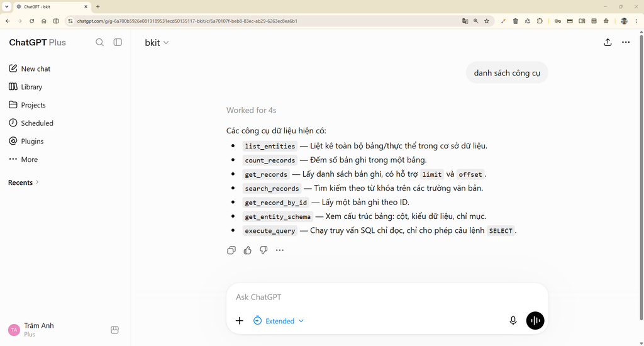Click get_entity_schema code text

(x=277, y=216)
